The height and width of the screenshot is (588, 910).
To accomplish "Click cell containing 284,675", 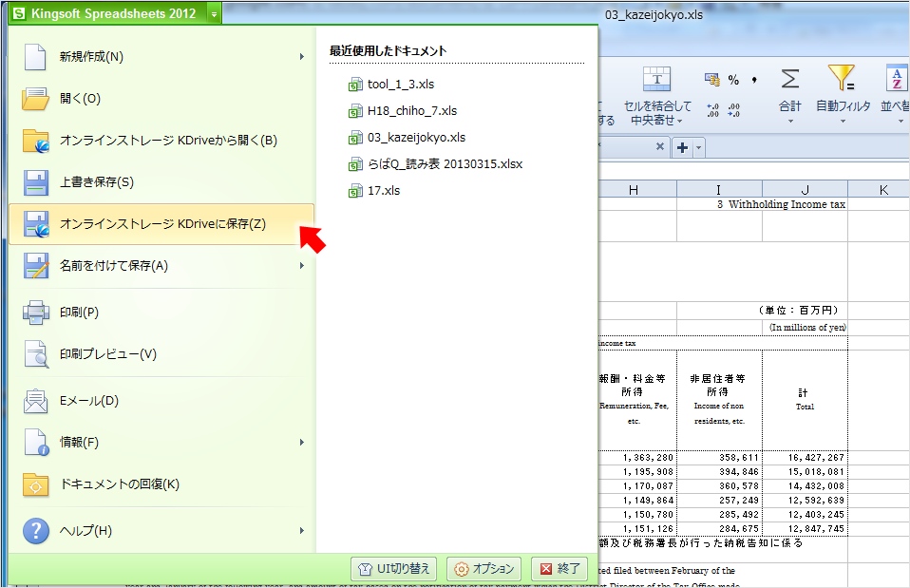I will point(719,529).
